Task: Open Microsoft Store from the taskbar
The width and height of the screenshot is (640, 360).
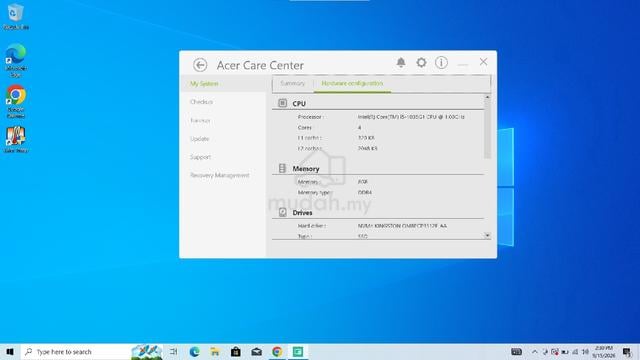Action: click(236, 351)
